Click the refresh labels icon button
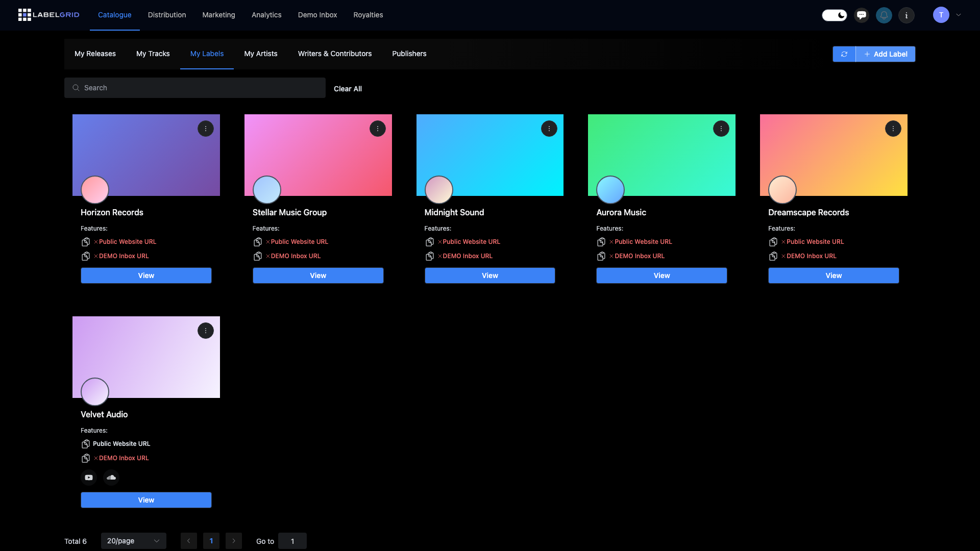Image resolution: width=980 pixels, height=551 pixels. pos(844,54)
